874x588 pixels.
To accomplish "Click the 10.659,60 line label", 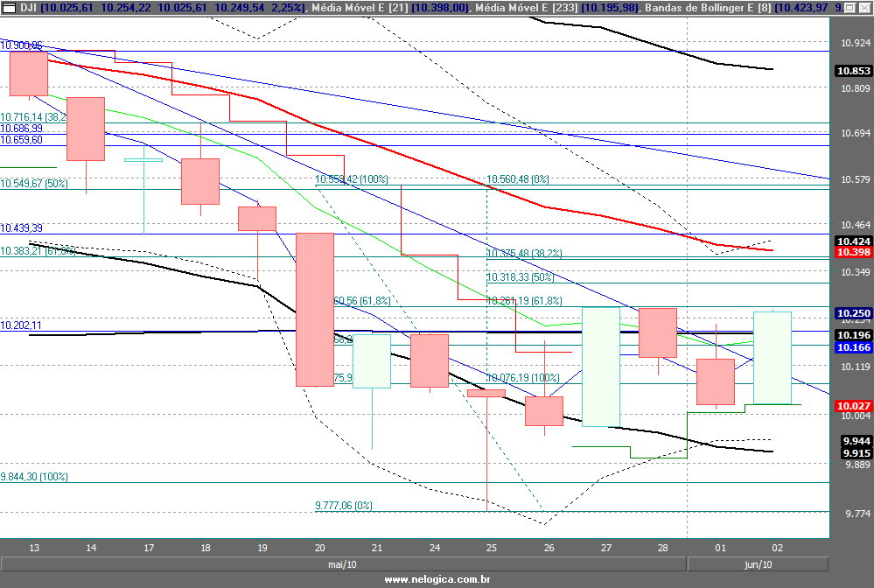I will tap(21, 140).
